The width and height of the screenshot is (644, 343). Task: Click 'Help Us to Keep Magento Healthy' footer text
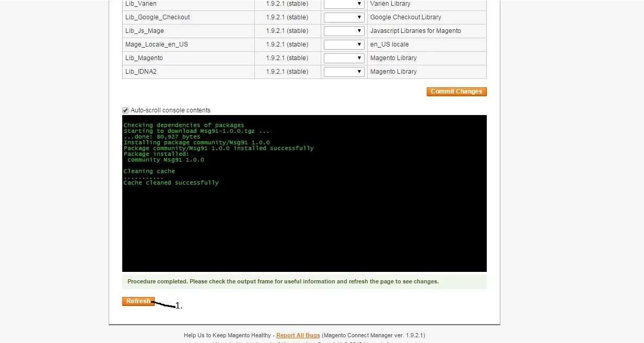pos(227,335)
